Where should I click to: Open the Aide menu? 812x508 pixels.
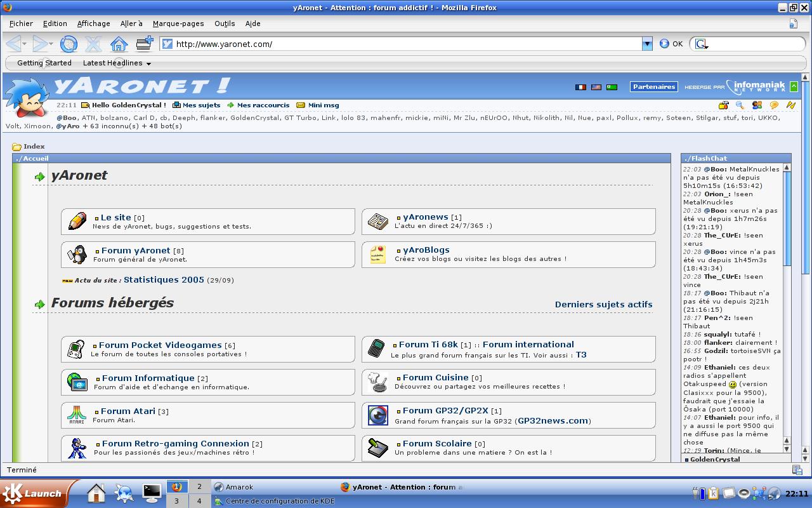point(252,23)
